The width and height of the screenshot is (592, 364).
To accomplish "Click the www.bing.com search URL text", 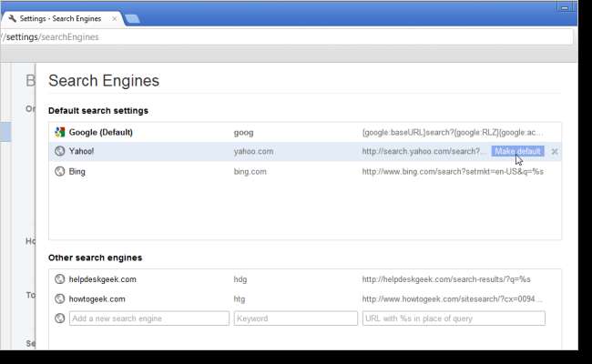I will (453, 172).
